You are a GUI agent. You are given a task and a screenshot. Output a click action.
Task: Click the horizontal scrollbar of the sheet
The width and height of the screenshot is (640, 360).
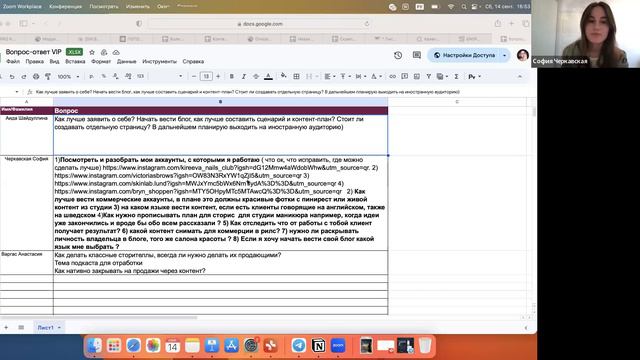[x=98, y=318]
